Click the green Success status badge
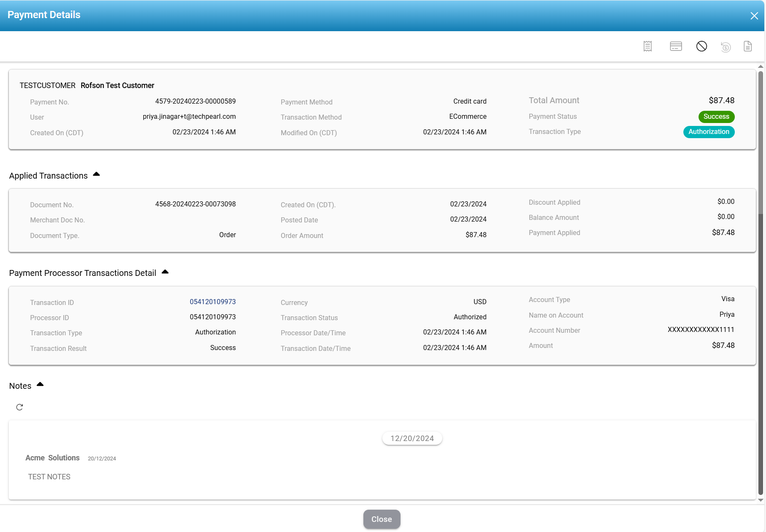 [x=716, y=117]
